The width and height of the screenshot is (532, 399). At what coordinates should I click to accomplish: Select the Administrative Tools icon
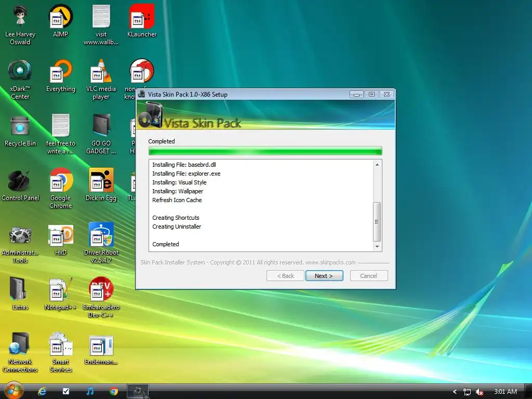point(20,244)
